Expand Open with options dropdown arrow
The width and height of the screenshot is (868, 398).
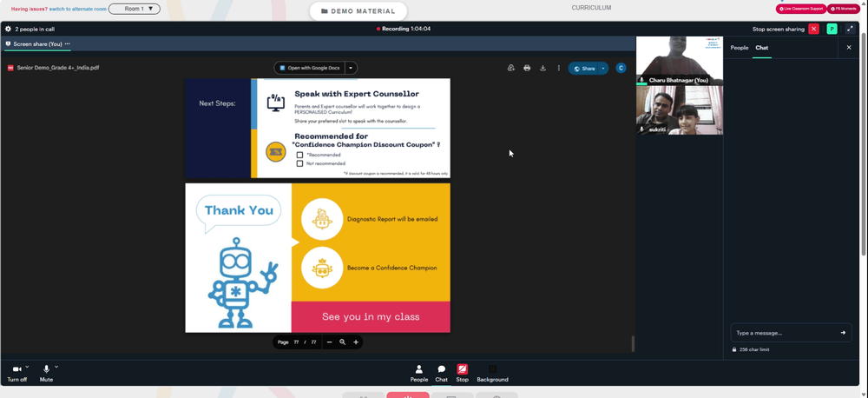pyautogui.click(x=351, y=68)
